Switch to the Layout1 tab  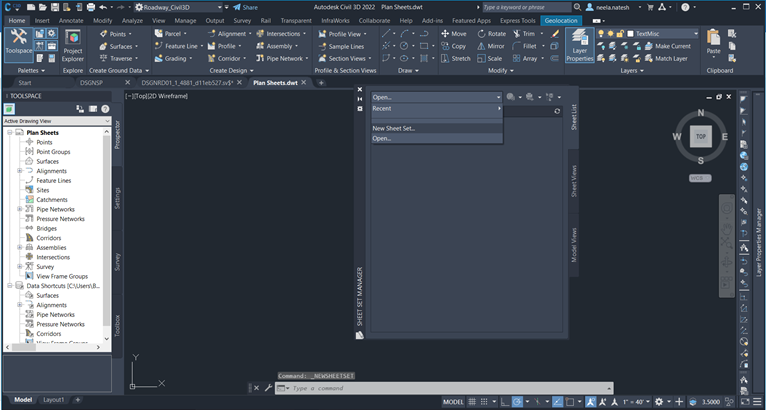[54, 400]
